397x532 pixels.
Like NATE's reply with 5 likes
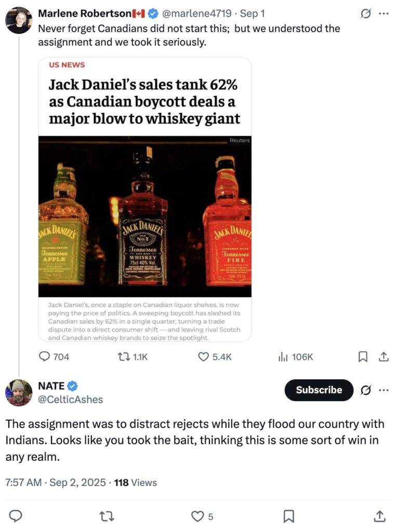pos(202,516)
